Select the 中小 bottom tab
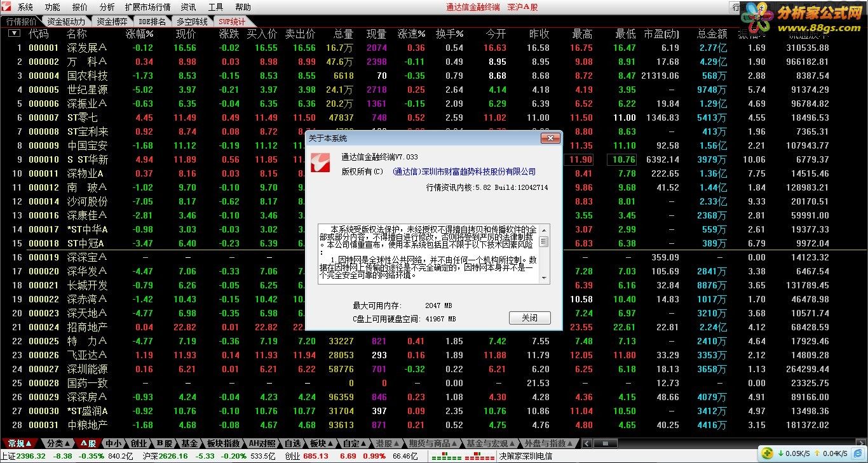Screen dimensions: 868x463 [114, 443]
